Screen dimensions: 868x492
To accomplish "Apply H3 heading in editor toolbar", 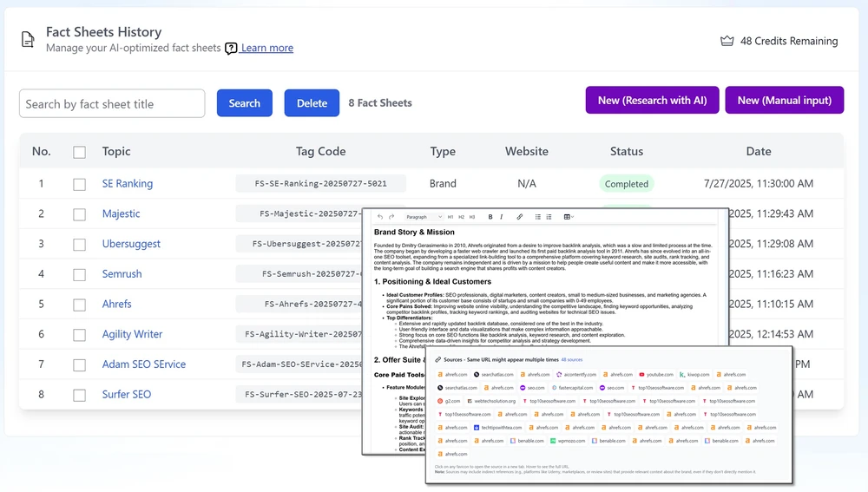I will [472, 217].
